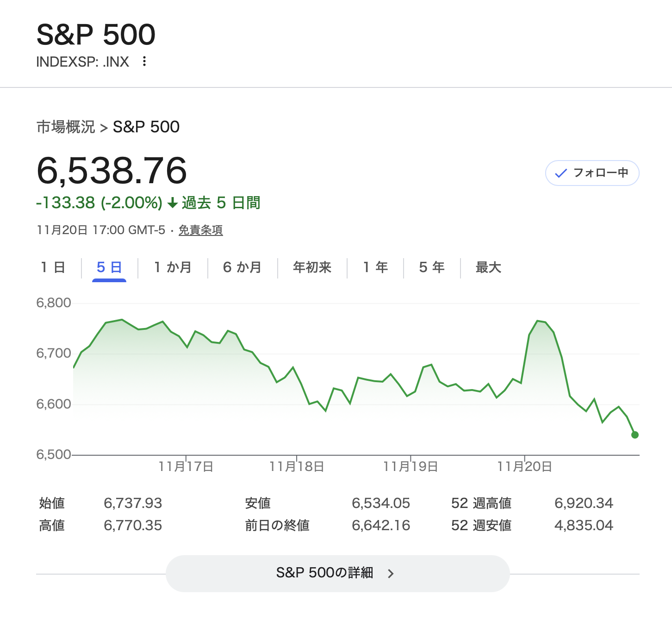Click the chart peak near 11月20日
This screenshot has height=619, width=672.
[x=538, y=321]
